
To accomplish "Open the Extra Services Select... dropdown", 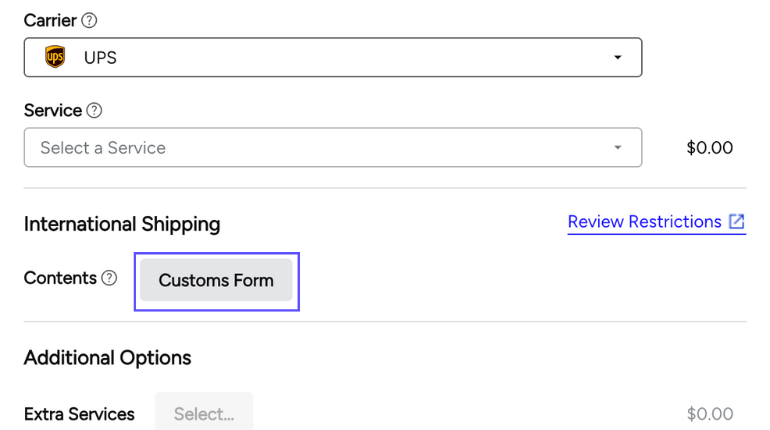I will click(204, 413).
